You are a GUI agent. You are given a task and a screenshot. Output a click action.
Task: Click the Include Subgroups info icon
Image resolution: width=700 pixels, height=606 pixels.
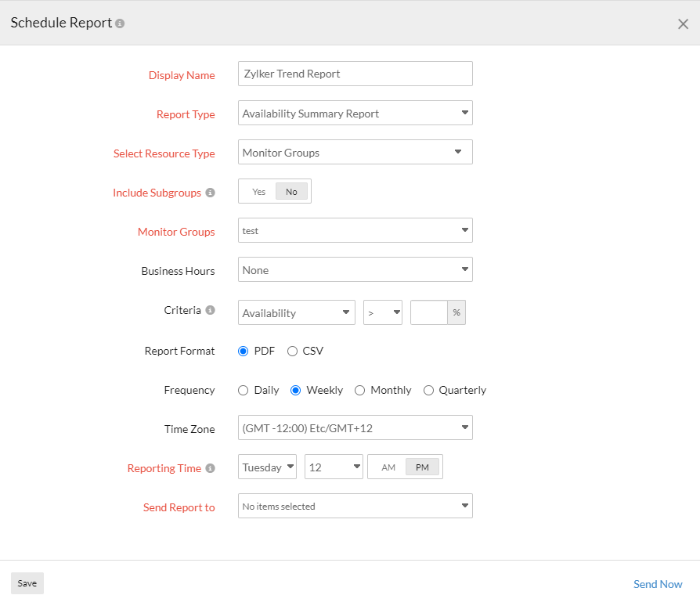[208, 193]
